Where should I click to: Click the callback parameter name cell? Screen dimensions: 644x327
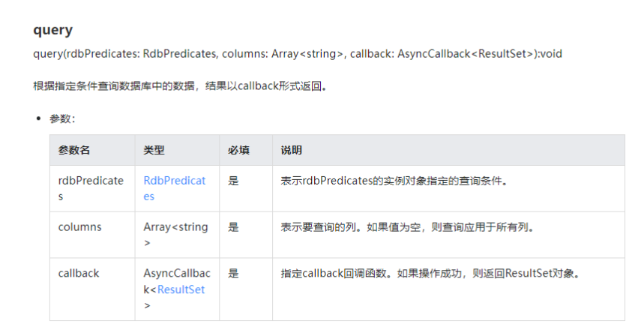[x=79, y=274]
